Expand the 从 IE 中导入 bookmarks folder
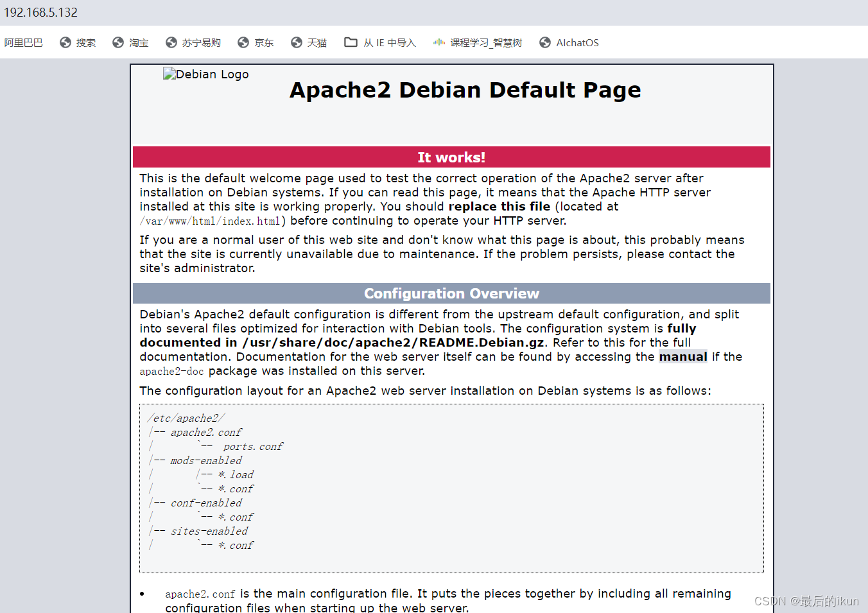 [390, 42]
